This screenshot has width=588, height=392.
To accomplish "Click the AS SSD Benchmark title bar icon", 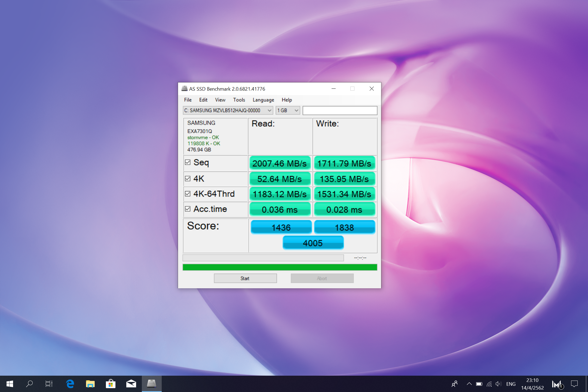I will 184,88.
